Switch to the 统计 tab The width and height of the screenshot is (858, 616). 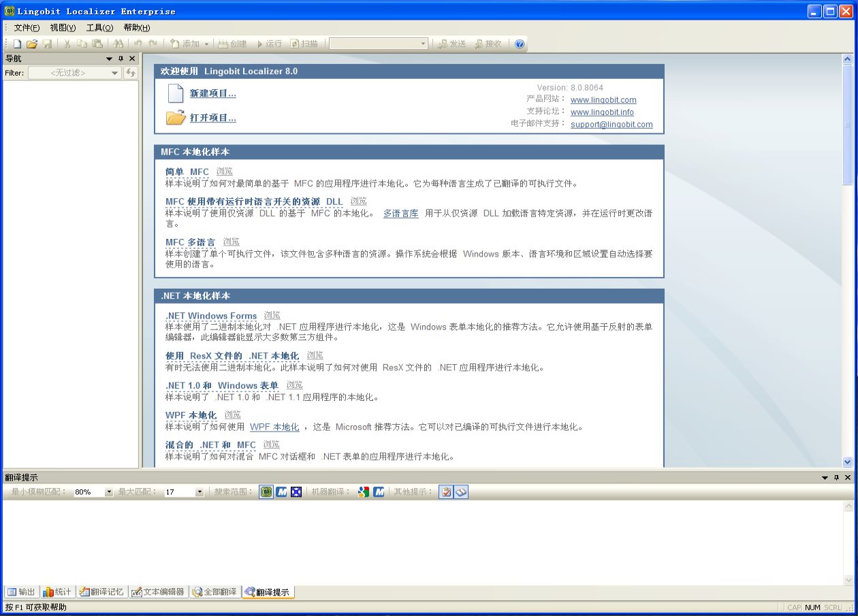pyautogui.click(x=57, y=591)
